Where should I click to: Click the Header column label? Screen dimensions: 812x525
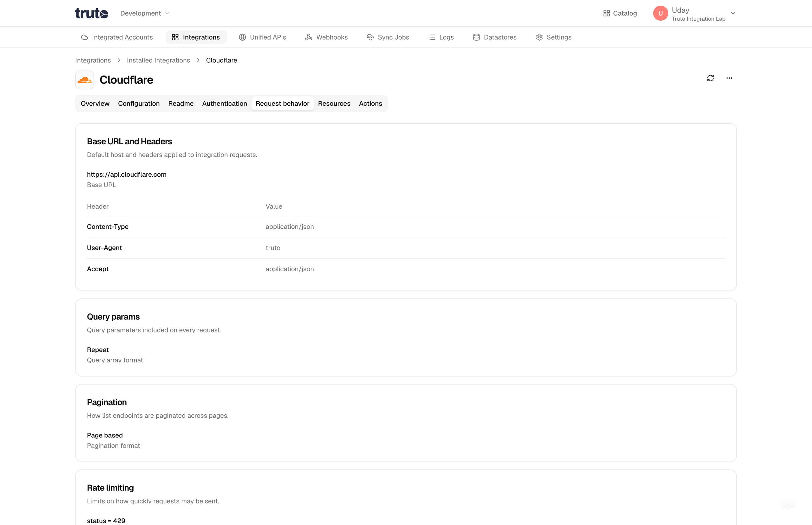click(97, 207)
